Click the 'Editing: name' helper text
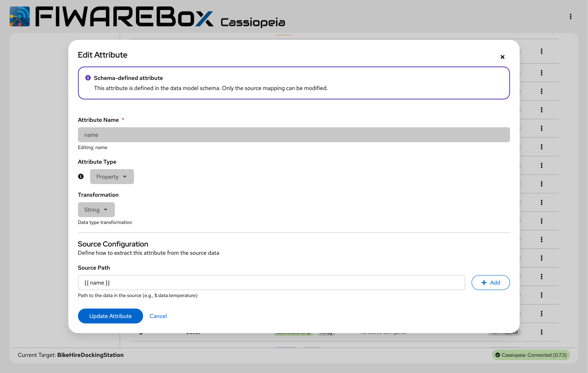Screen dimensions: 588x373 pos(92,147)
